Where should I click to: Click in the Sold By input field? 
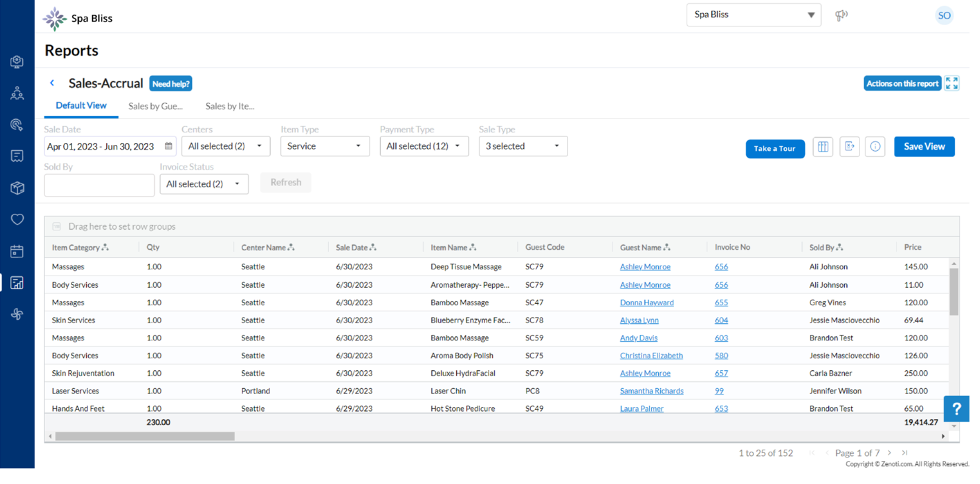click(x=99, y=185)
